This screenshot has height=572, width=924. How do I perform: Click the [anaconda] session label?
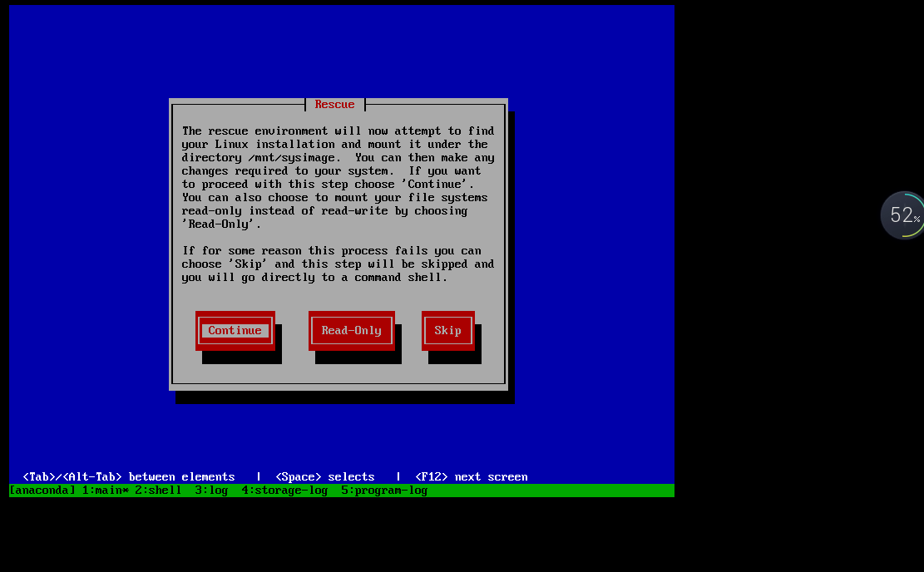(42, 491)
